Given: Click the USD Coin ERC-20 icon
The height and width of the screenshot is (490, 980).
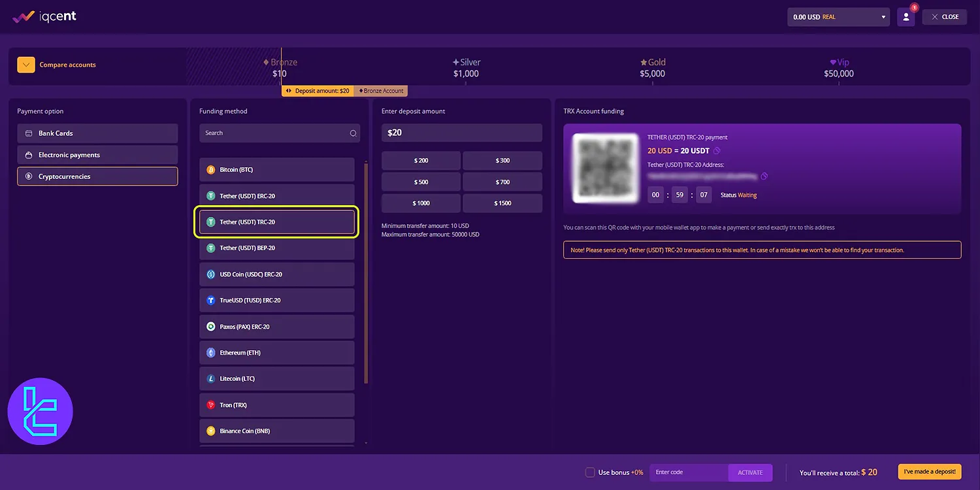Looking at the screenshot, I should [x=210, y=274].
